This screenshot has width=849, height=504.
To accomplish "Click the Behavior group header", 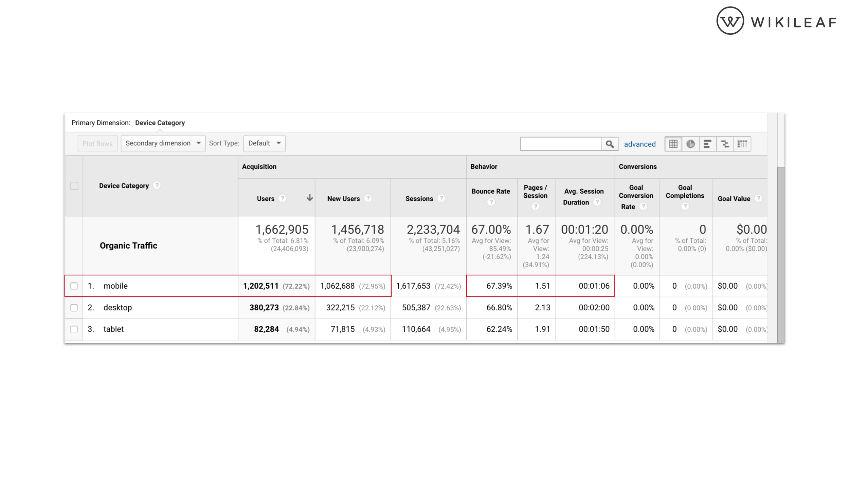I will [484, 167].
